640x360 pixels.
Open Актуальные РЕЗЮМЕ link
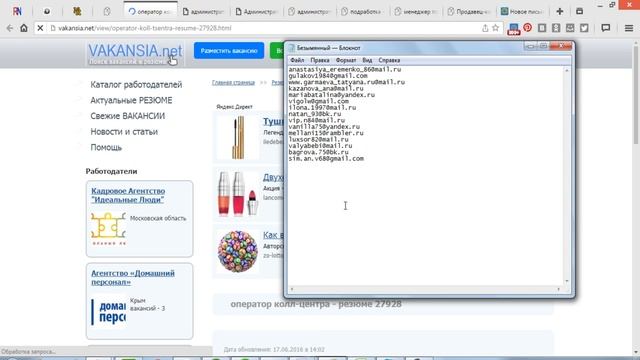(131, 100)
